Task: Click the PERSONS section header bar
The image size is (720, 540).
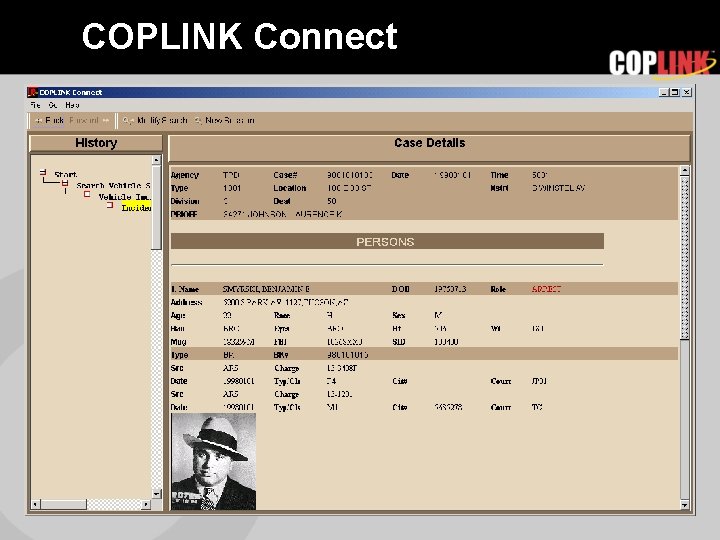Action: 387,242
